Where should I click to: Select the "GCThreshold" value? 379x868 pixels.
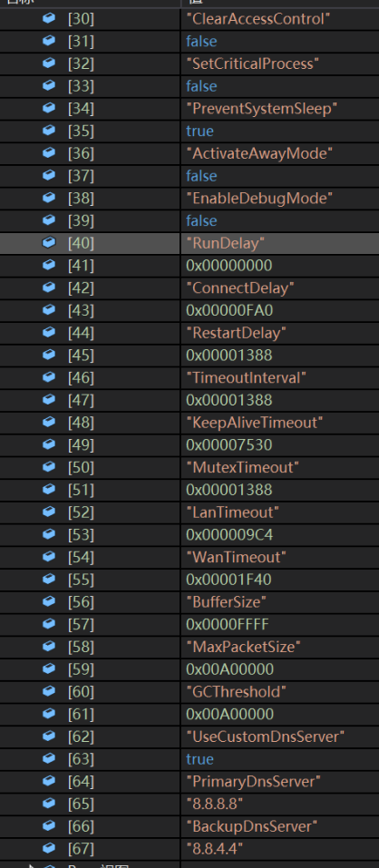point(237,691)
